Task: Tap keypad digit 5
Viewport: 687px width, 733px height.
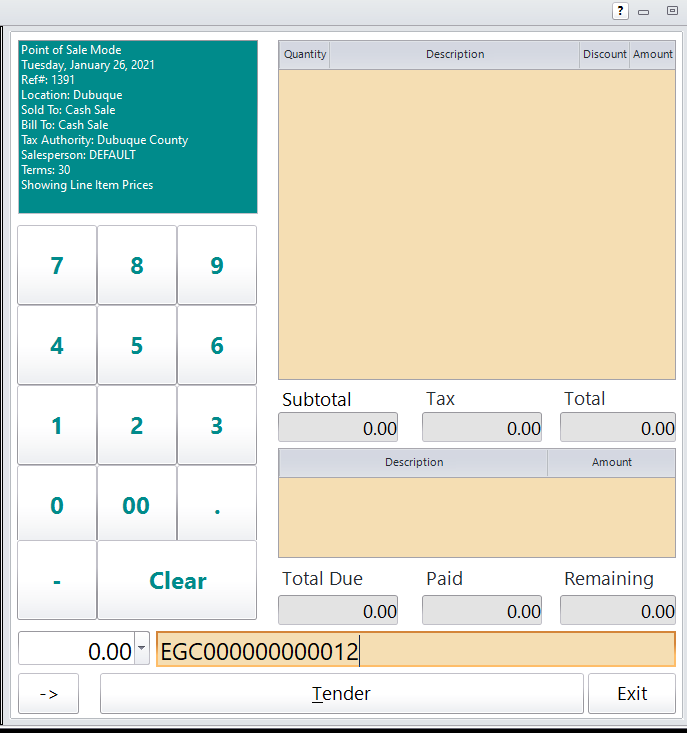Action: click(137, 345)
